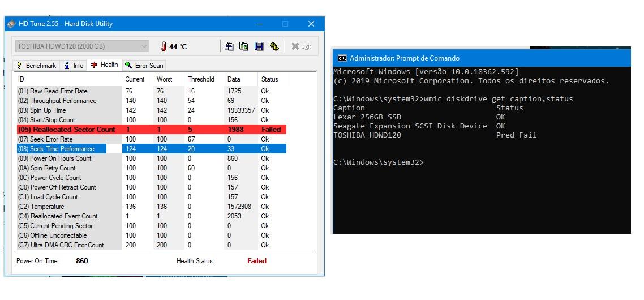The image size is (644, 300).
Task: Select the (C7) Ultra DMA CRC Error Count row
Action: (152, 245)
